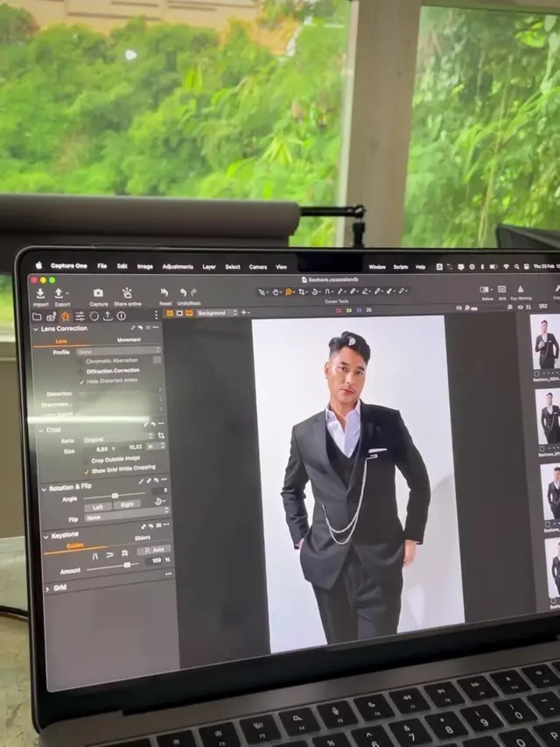The height and width of the screenshot is (747, 560).
Task: Click the Export toolbar icon
Action: click(x=59, y=293)
